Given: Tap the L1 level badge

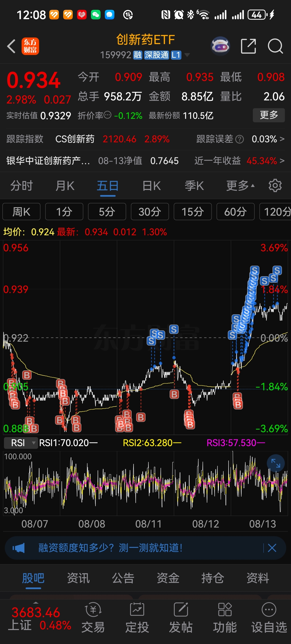Looking at the screenshot, I should pyautogui.click(x=176, y=55).
